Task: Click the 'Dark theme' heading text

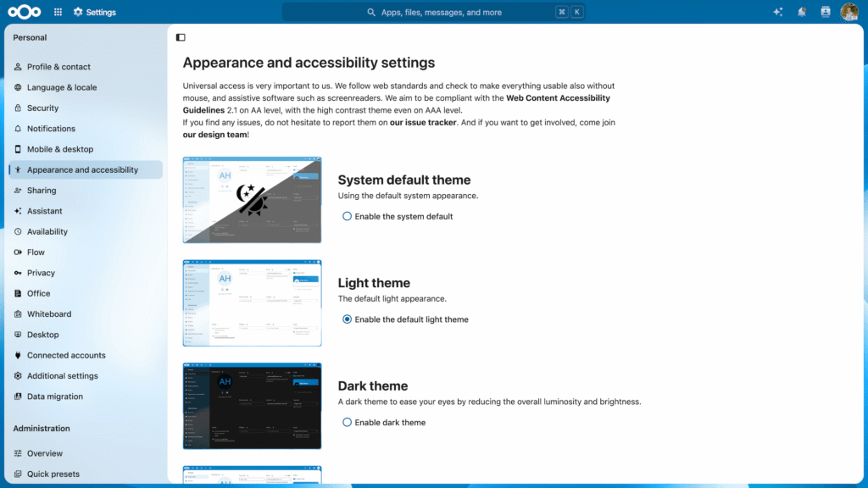Action: pyautogui.click(x=373, y=385)
